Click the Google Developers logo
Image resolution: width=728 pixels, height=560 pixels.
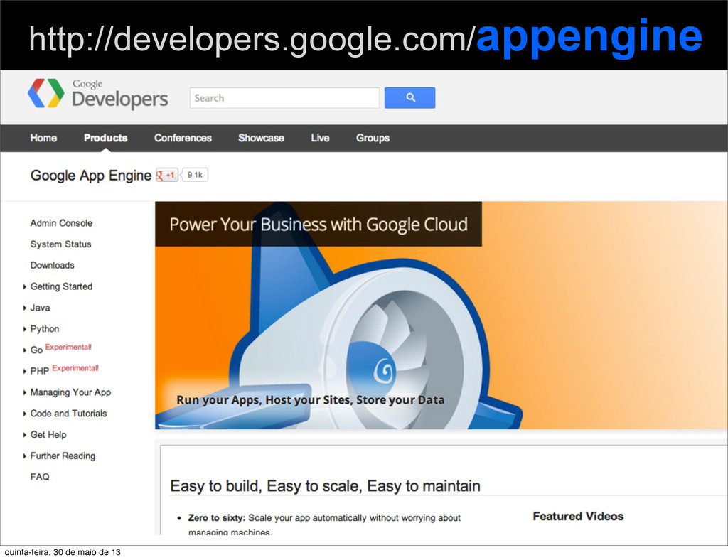coord(98,95)
